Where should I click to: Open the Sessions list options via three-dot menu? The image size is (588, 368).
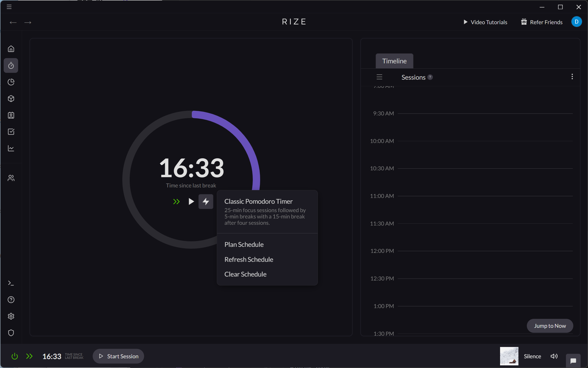(x=572, y=76)
